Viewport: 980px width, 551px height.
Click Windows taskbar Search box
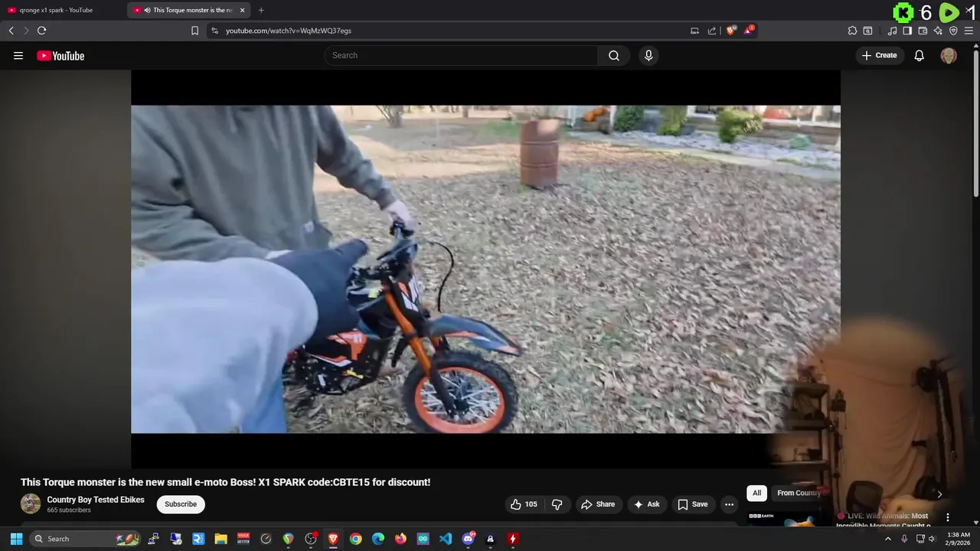tap(86, 539)
